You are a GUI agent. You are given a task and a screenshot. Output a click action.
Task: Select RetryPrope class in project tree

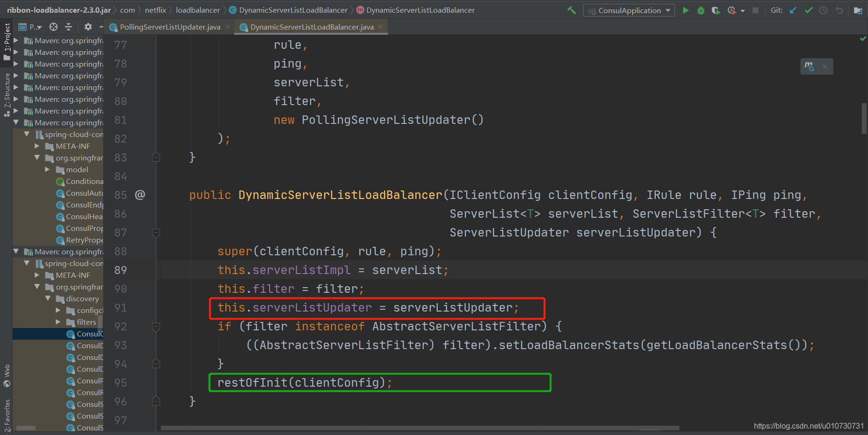79,240
